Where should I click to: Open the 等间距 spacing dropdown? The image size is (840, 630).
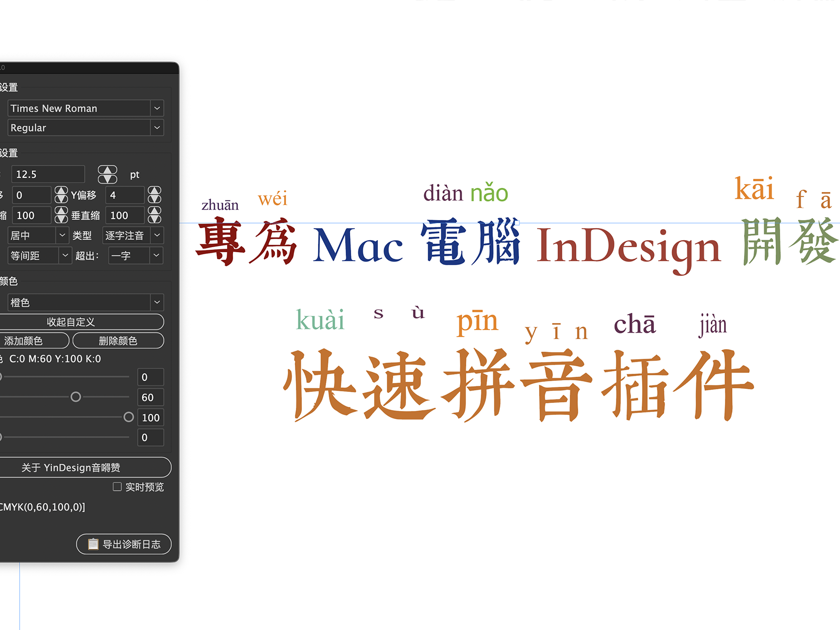65,256
